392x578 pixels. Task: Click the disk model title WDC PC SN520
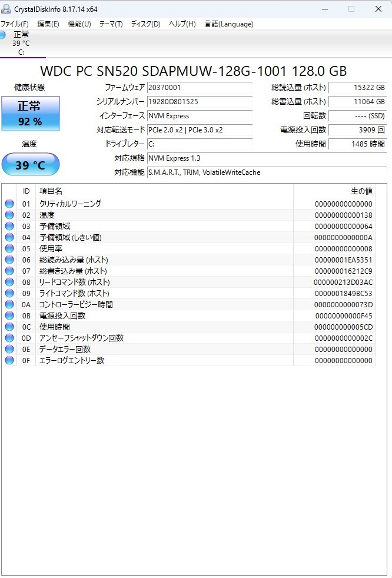tap(193, 71)
